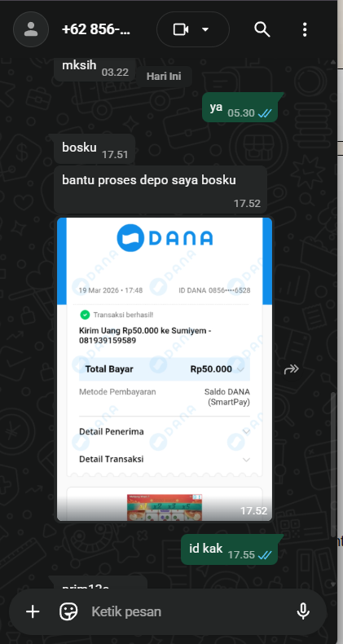Screen dimensions: 343x644
Task: Open the contact profile avatar
Action: click(x=31, y=29)
